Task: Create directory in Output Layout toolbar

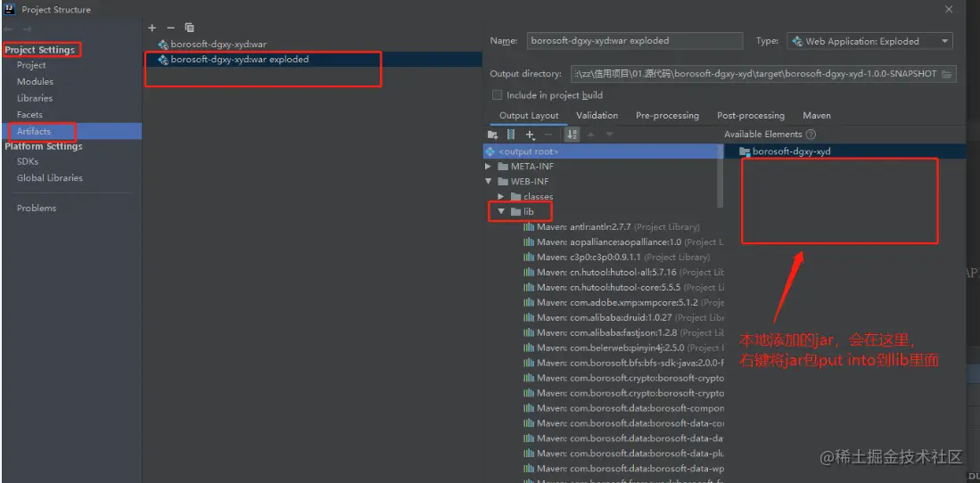Action: click(x=492, y=135)
